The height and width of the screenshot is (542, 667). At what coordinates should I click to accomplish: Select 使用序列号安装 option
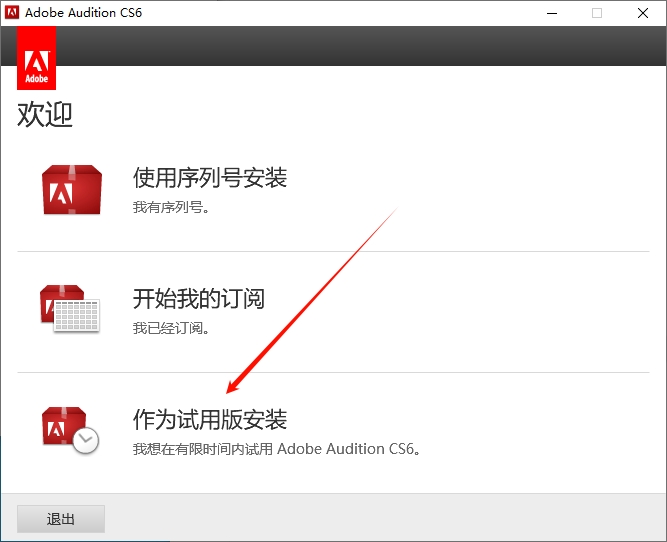coord(210,177)
